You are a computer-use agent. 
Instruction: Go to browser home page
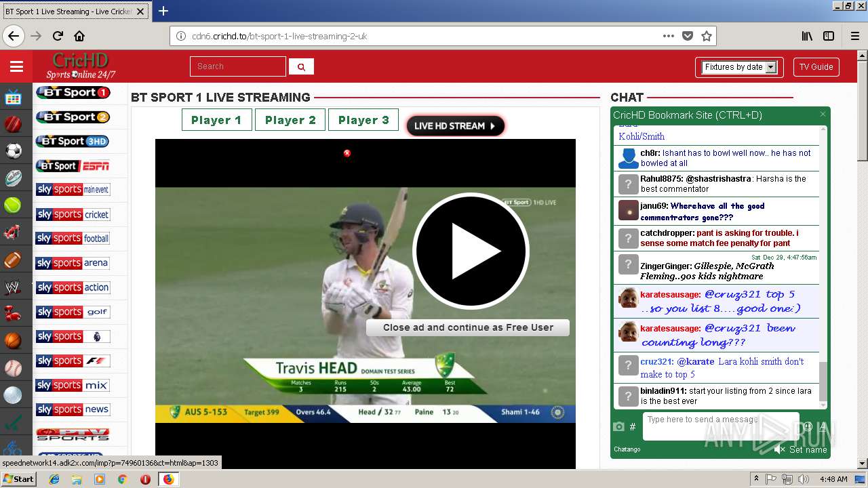point(79,36)
